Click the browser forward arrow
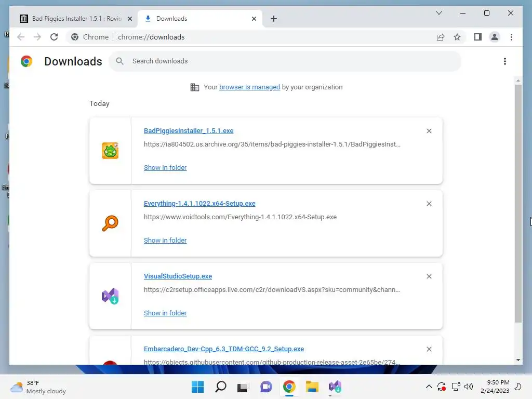This screenshot has width=532, height=399. 37,37
